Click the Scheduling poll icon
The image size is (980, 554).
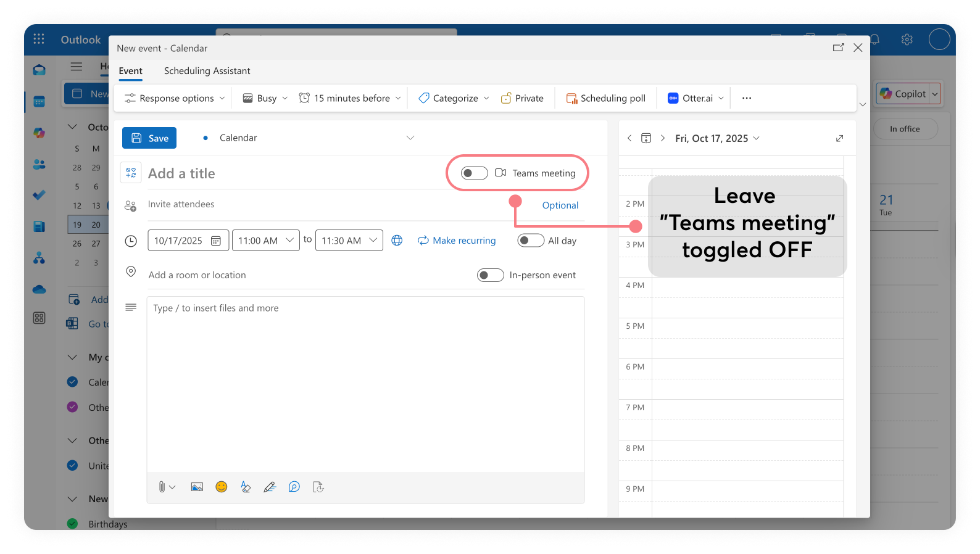pos(571,98)
